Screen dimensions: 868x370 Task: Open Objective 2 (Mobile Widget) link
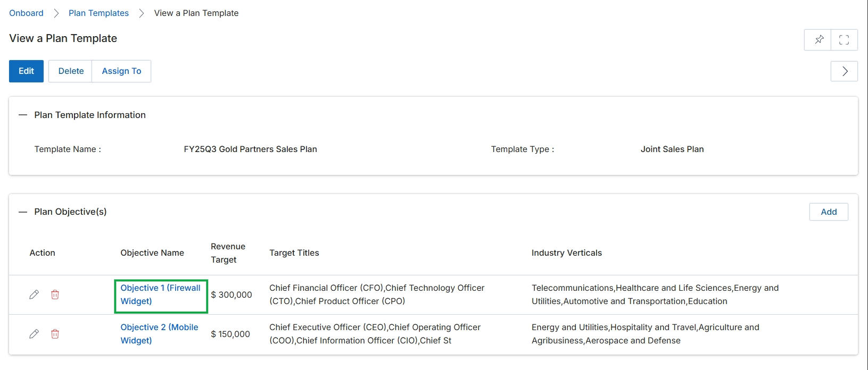click(160, 334)
